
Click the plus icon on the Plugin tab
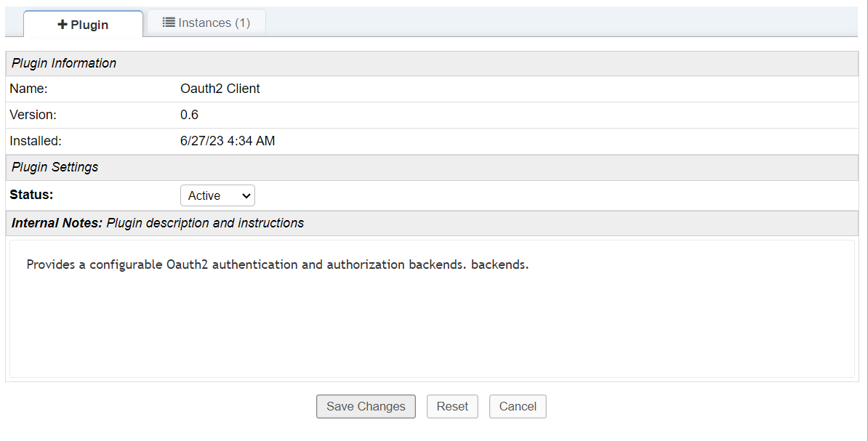coord(63,25)
